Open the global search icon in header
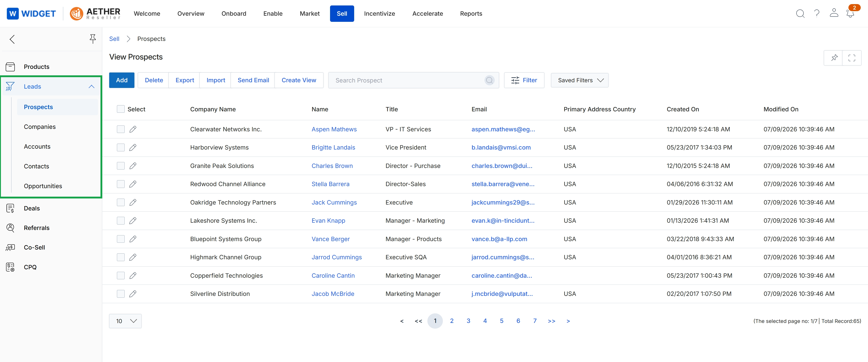This screenshot has height=362, width=868. (800, 13)
